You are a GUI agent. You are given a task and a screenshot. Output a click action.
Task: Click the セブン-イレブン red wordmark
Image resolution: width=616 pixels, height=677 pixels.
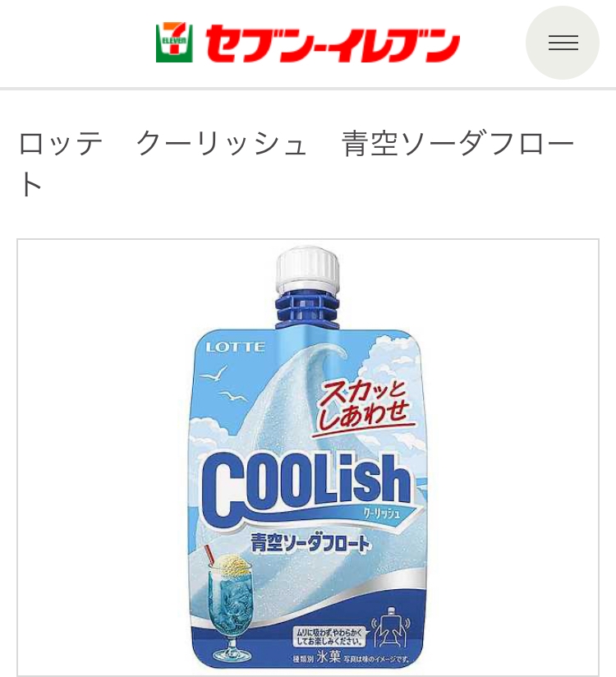tap(333, 44)
